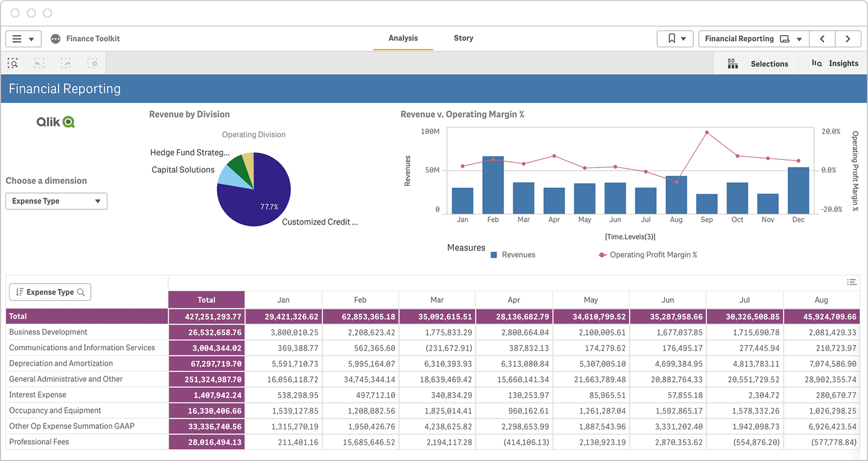Toggle Revenues series in chart legend
Viewport: 868px width, 461px height.
(513, 255)
